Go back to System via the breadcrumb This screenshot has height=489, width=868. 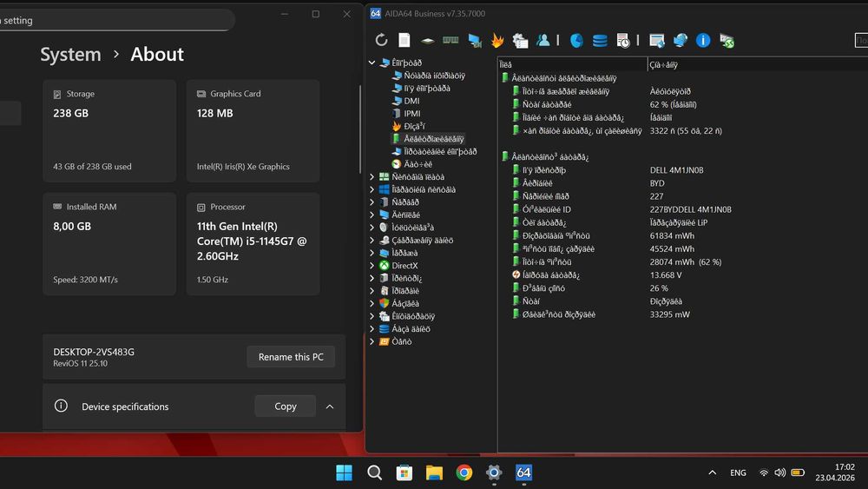click(x=70, y=54)
